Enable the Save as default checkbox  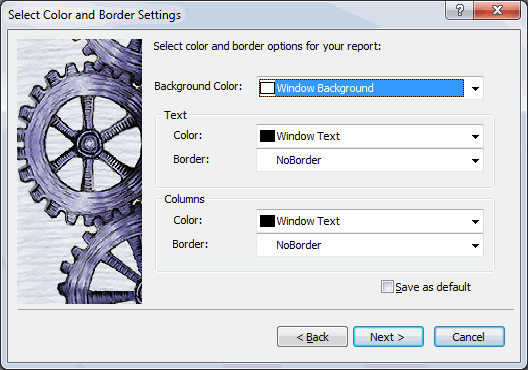click(387, 287)
